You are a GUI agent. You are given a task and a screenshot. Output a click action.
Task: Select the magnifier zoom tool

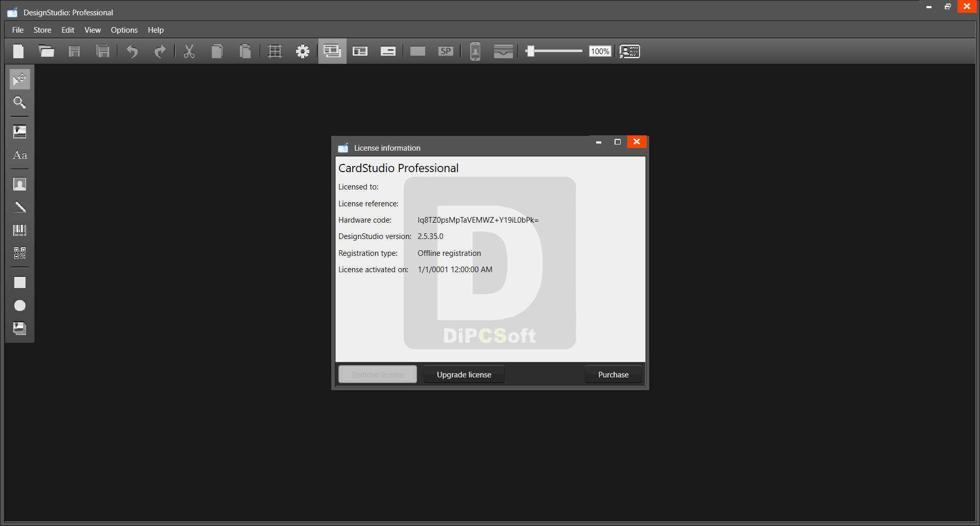pyautogui.click(x=20, y=103)
